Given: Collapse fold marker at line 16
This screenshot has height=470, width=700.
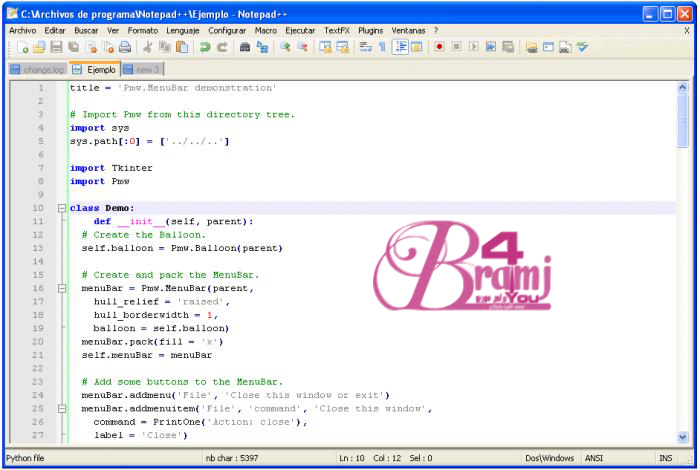Looking at the screenshot, I should point(62,288).
